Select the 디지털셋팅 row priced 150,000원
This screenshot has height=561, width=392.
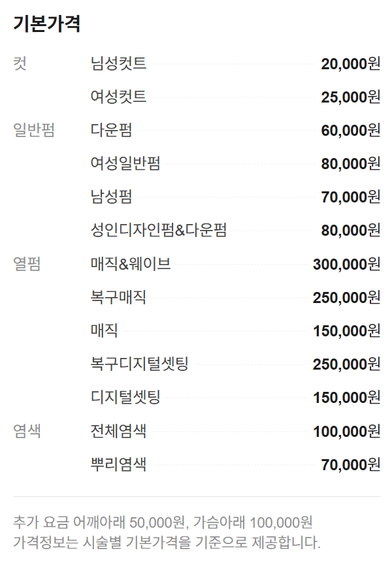(125, 397)
